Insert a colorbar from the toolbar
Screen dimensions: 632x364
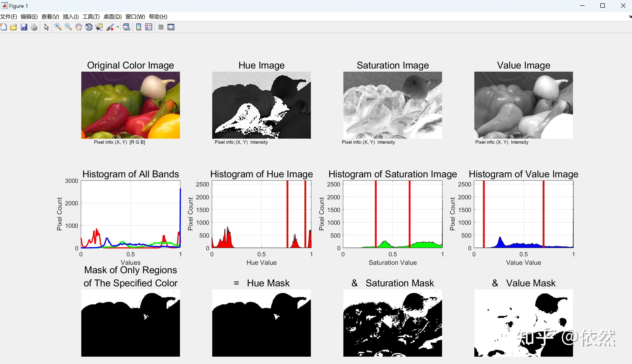click(x=138, y=27)
